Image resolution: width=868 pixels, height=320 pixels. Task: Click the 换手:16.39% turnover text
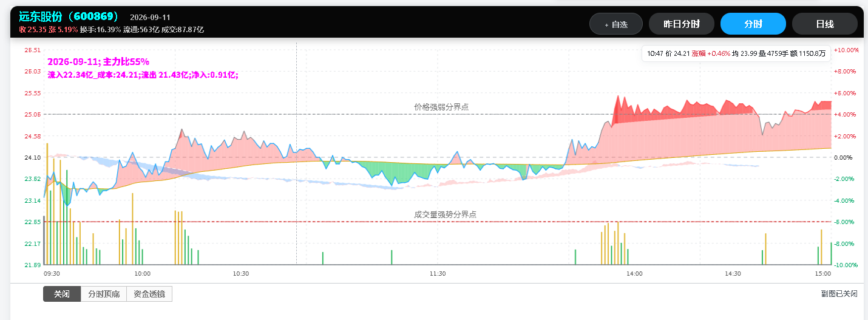pyautogui.click(x=100, y=29)
